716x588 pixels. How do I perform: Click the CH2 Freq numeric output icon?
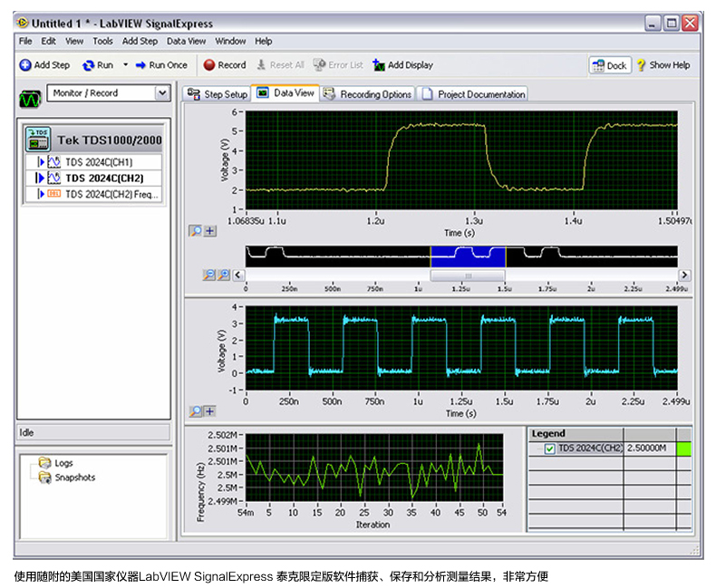point(53,194)
